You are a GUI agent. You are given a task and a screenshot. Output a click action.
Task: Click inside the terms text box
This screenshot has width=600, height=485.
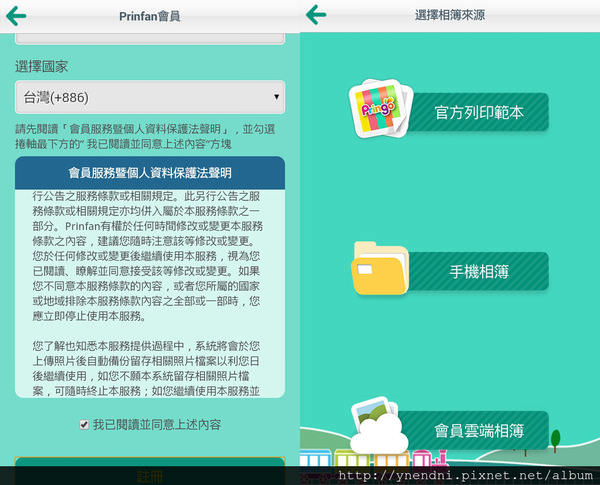(x=150, y=293)
